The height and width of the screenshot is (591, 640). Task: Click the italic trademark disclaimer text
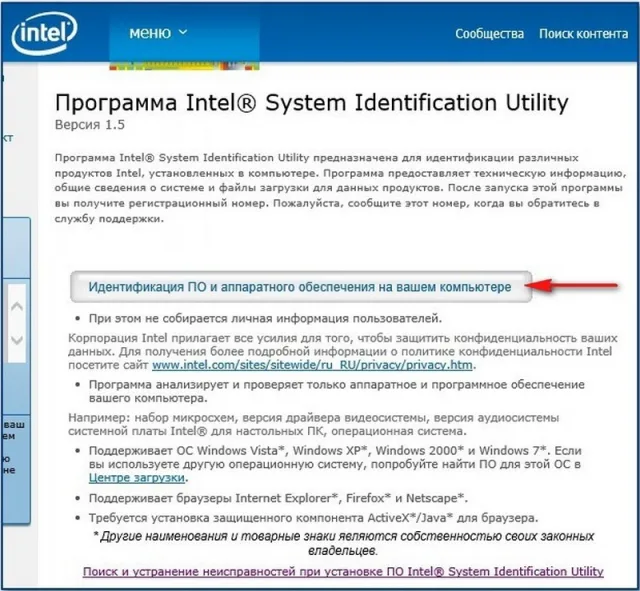pos(343,543)
